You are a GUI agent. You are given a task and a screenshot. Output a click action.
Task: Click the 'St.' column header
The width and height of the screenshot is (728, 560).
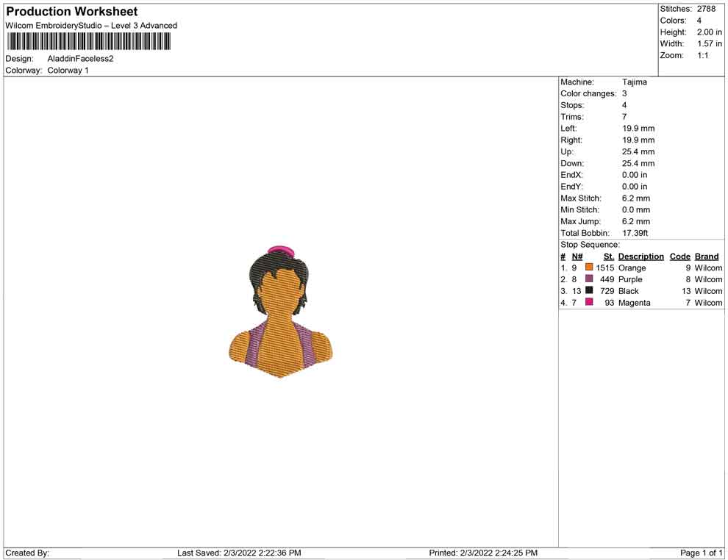pyautogui.click(x=609, y=256)
